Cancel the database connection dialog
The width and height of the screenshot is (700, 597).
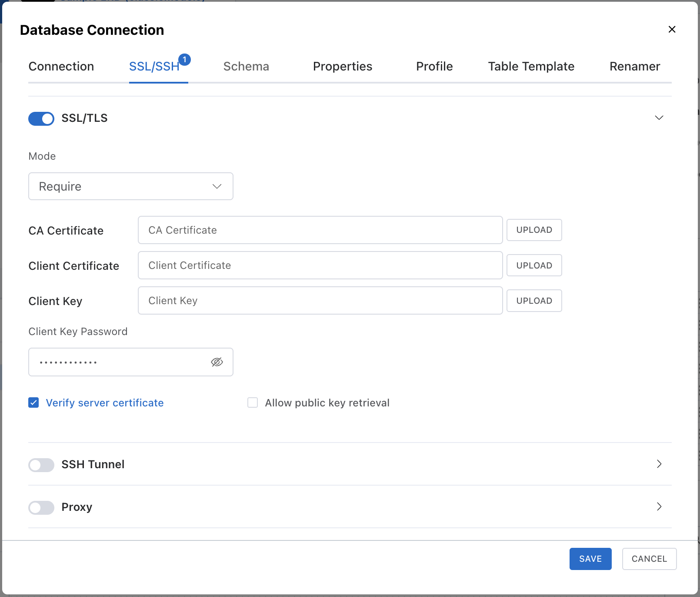(x=649, y=559)
